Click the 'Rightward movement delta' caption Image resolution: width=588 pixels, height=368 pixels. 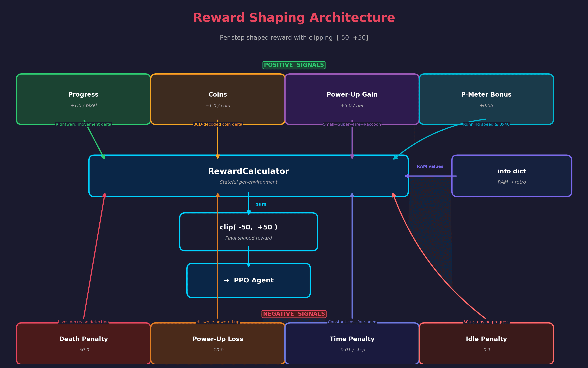(83, 124)
